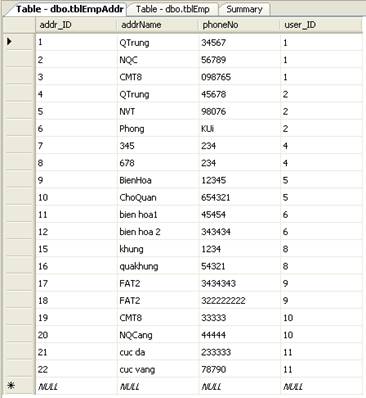Click the addr_ID column header
Image resolution: width=366 pixels, height=398 pixels.
76,25
